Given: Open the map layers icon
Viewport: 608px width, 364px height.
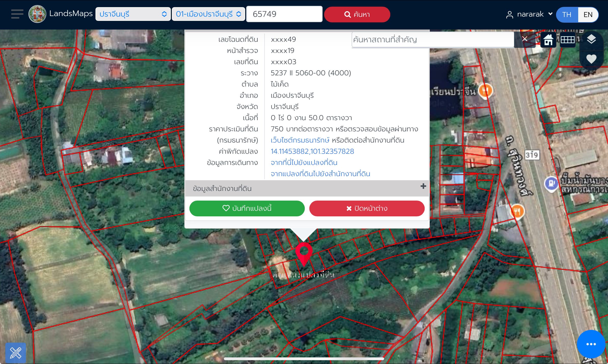Looking at the screenshot, I should point(591,39).
